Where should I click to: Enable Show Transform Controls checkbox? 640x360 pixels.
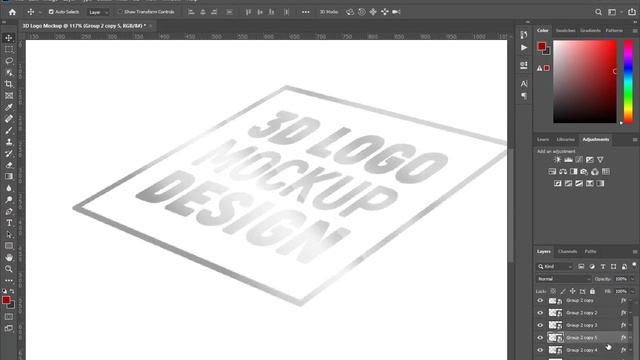pos(120,12)
